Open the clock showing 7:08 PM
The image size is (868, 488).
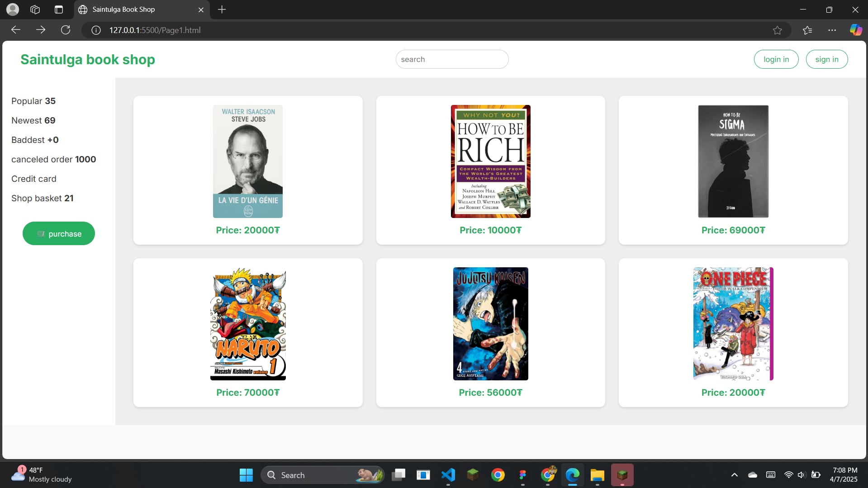[x=844, y=475]
